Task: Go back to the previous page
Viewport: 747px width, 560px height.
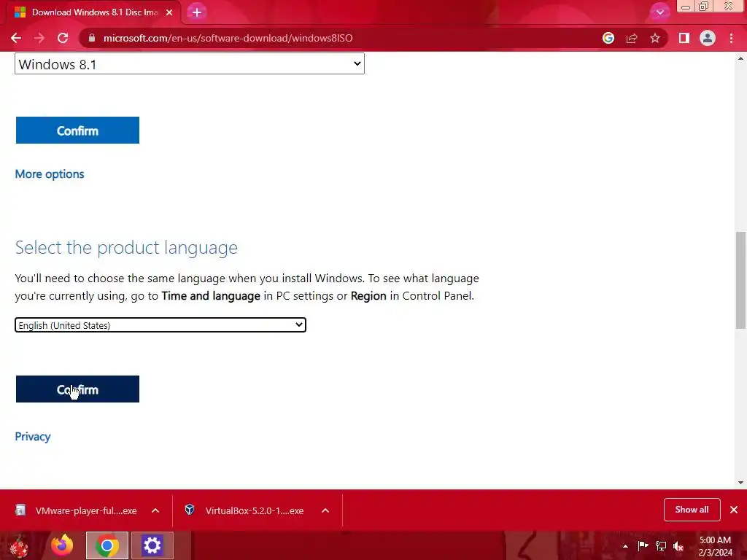Action: [x=16, y=38]
